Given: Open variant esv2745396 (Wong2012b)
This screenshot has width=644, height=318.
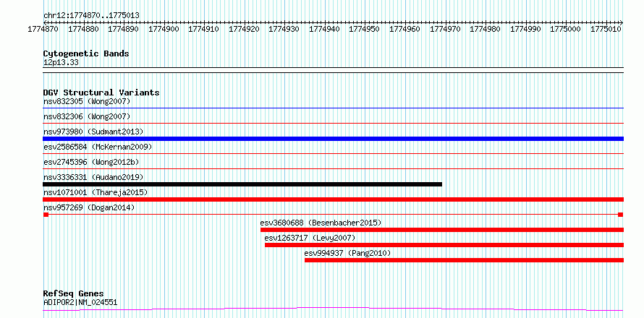Looking at the screenshot, I should pos(91,162).
